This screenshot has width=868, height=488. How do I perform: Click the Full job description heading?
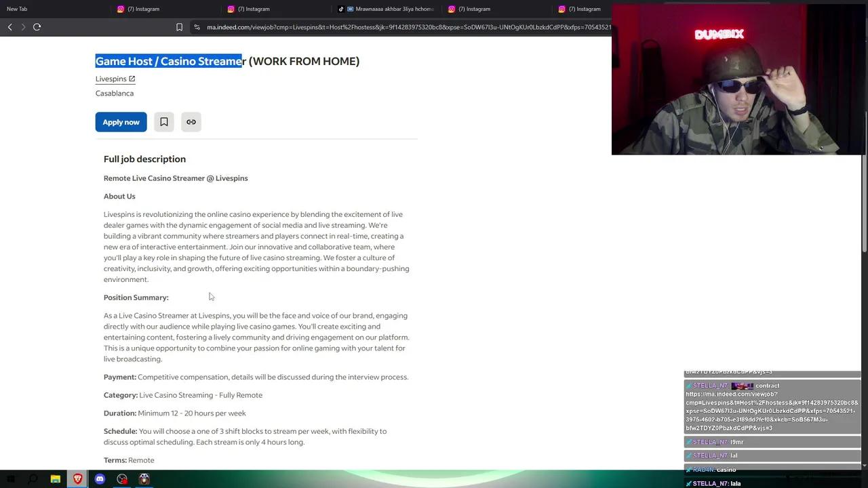pos(144,159)
